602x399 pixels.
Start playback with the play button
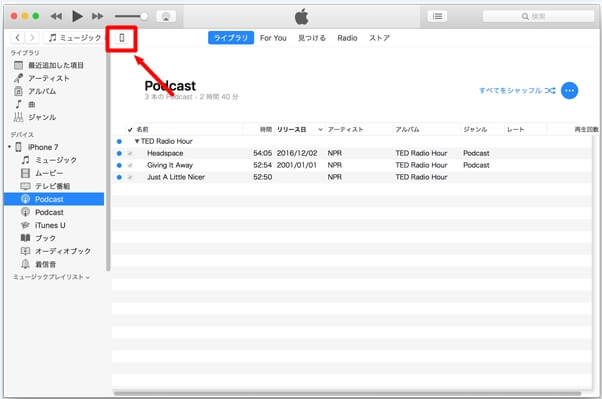pos(77,16)
